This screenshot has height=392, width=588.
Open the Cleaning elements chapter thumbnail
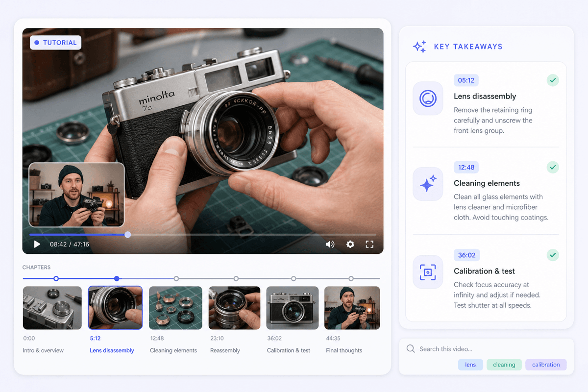coord(175,308)
